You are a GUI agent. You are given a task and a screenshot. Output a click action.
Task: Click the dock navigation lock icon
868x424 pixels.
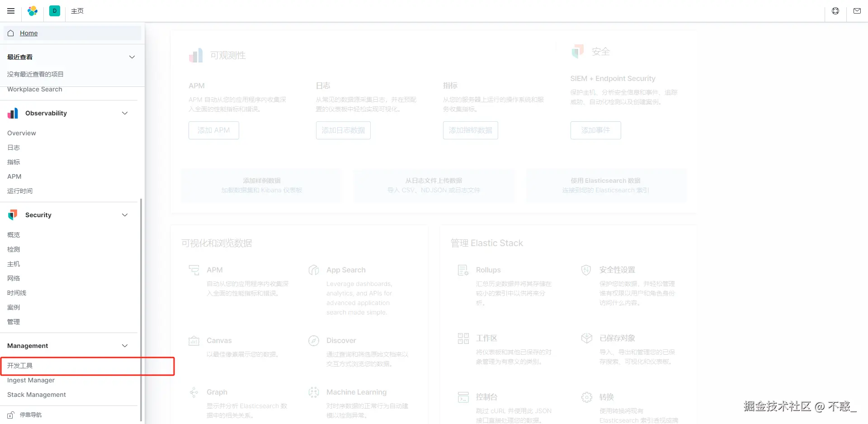11,414
